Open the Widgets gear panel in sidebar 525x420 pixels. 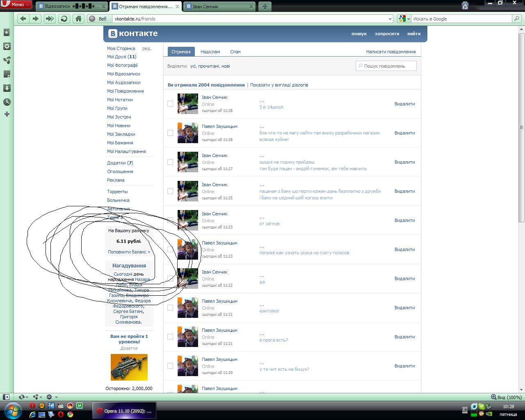[7, 46]
